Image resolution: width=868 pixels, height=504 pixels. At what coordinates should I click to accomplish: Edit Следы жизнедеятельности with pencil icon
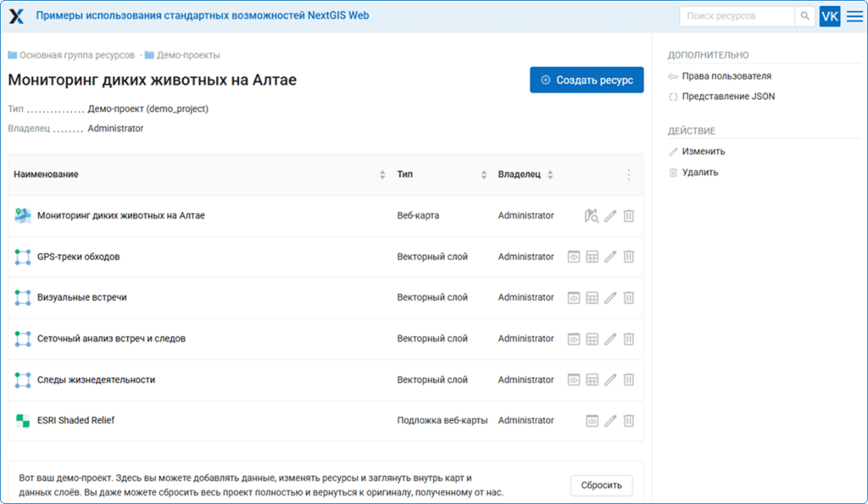coord(610,380)
